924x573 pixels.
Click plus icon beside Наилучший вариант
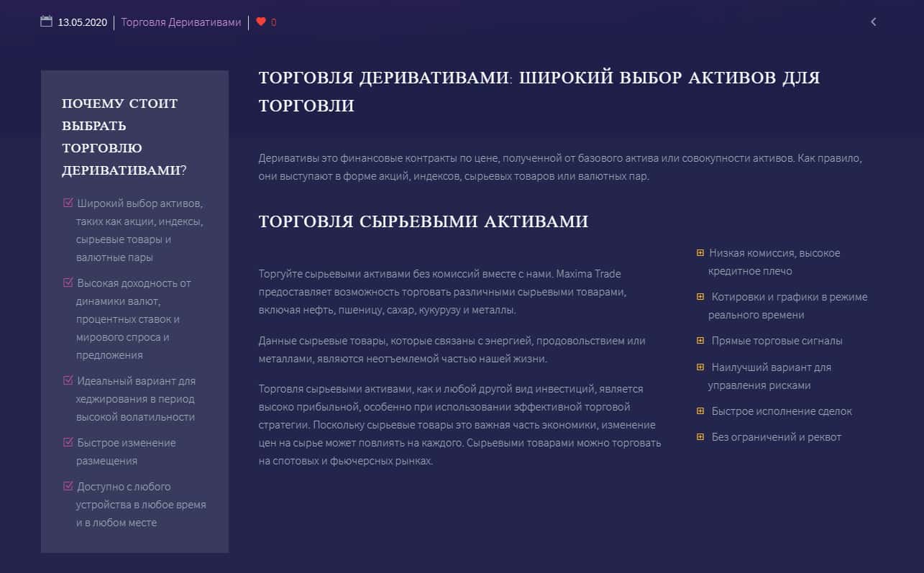click(x=700, y=367)
